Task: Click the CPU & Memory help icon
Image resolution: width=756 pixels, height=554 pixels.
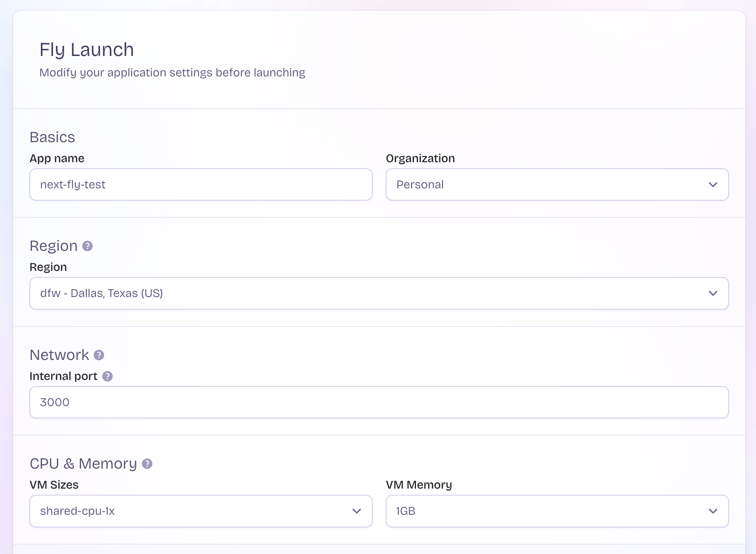Action: pos(147,464)
